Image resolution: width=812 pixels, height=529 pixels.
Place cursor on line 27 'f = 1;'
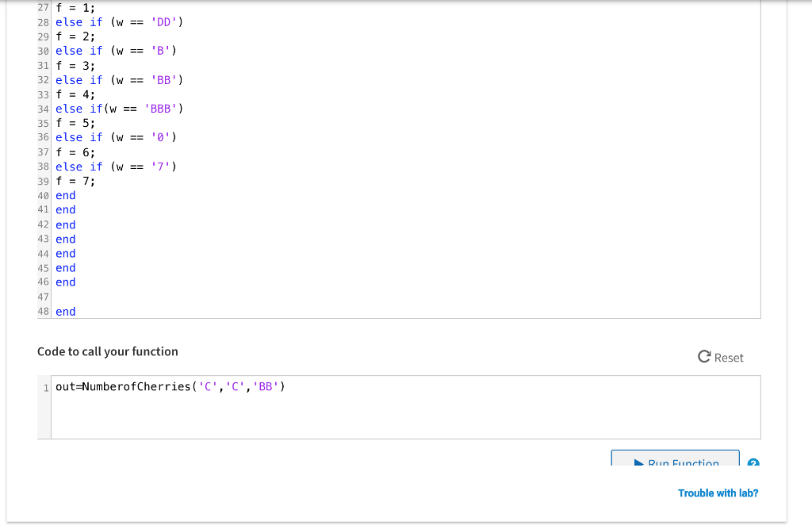pos(75,8)
